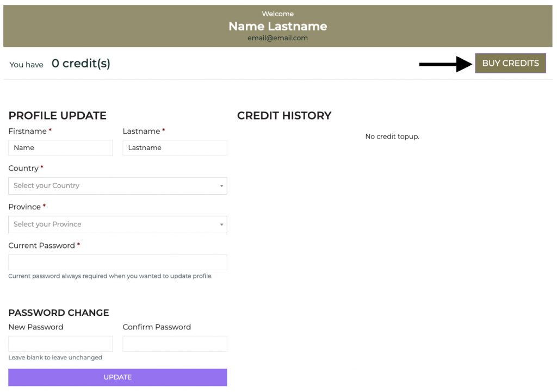Click the No credit topup message
The width and height of the screenshot is (557, 392).
click(x=392, y=136)
